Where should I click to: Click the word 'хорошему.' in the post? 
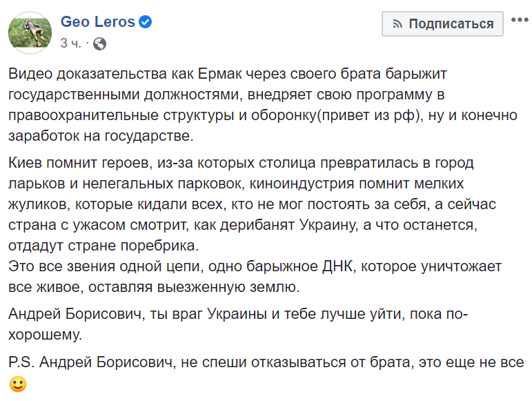(45, 335)
